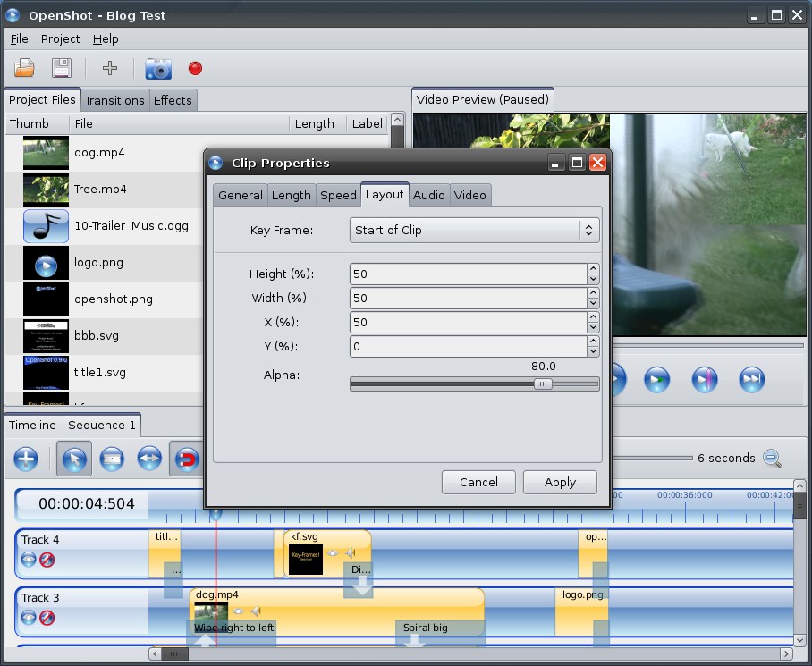Toggle the snapping magnet tool
Image resolution: width=812 pixels, height=666 pixels.
[x=185, y=459]
